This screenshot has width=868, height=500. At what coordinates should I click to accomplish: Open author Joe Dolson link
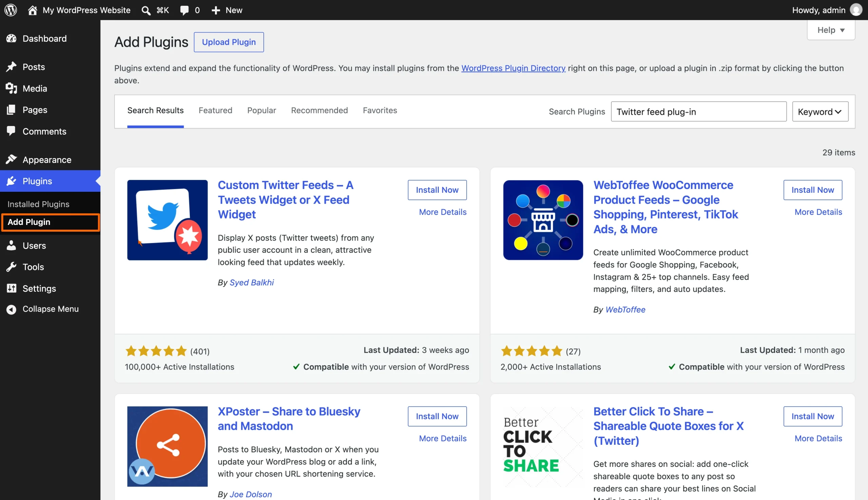(x=251, y=494)
